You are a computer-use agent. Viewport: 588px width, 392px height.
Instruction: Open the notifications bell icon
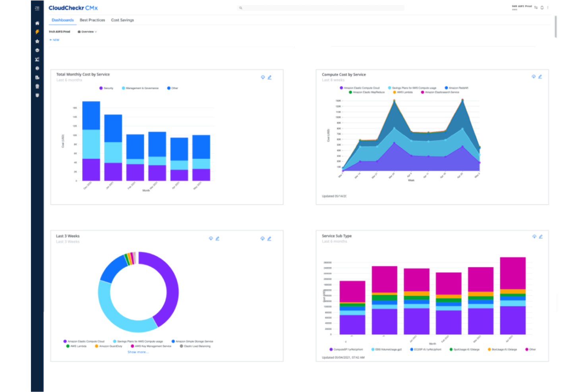(x=542, y=7)
